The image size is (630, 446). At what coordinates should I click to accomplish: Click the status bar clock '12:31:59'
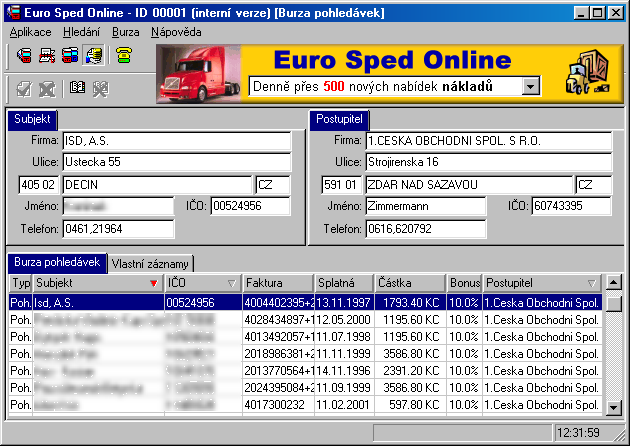579,433
